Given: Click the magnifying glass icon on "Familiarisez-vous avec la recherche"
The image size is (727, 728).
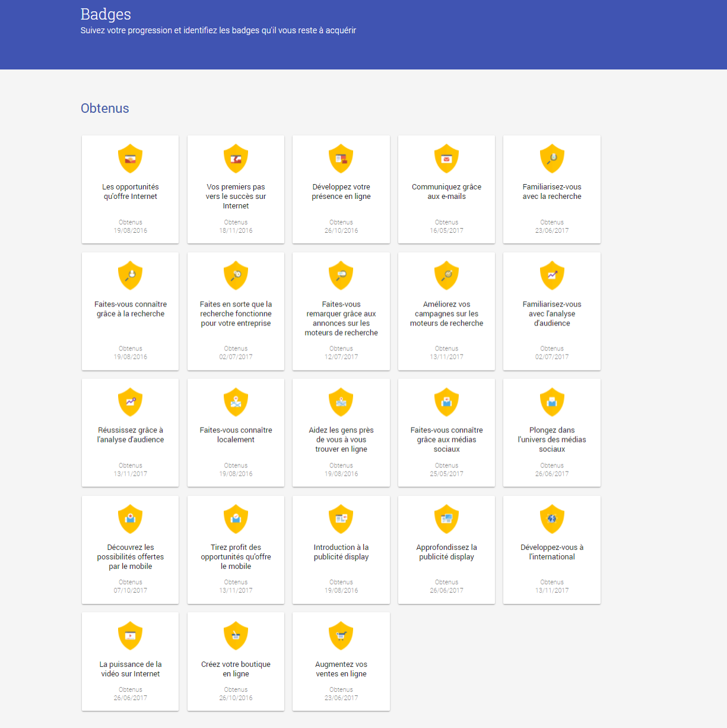Looking at the screenshot, I should click(x=552, y=159).
